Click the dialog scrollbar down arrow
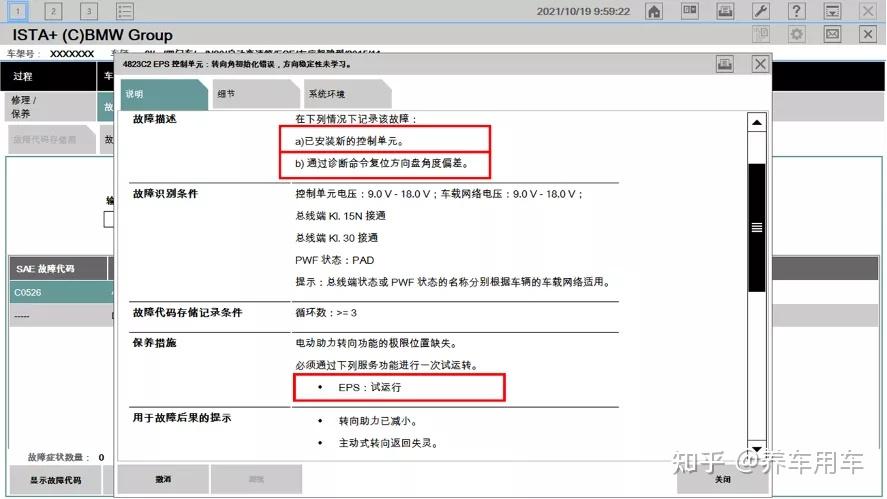887x499 pixels. 756,448
